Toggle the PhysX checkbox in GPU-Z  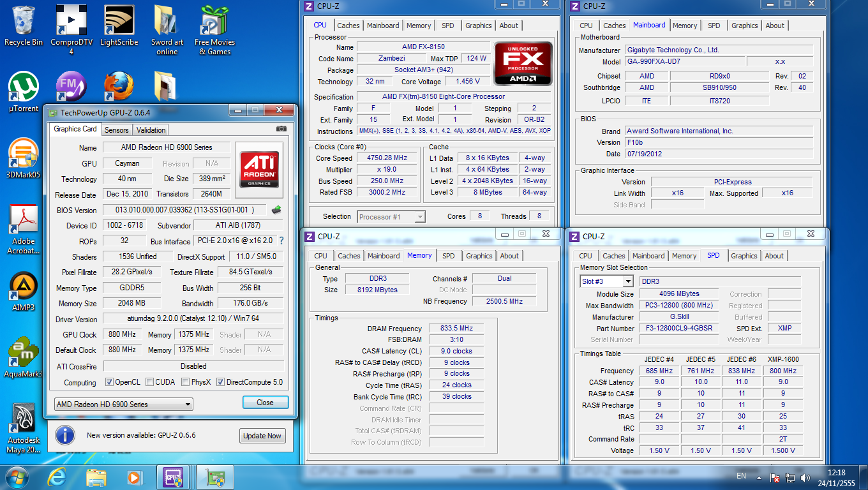(185, 382)
